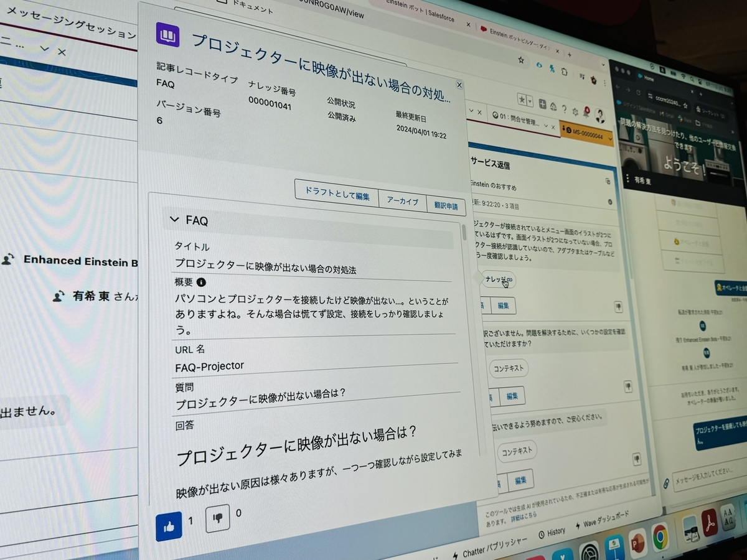Click thumbs up on the article
Image resolution: width=747 pixels, height=560 pixels.
tap(169, 526)
